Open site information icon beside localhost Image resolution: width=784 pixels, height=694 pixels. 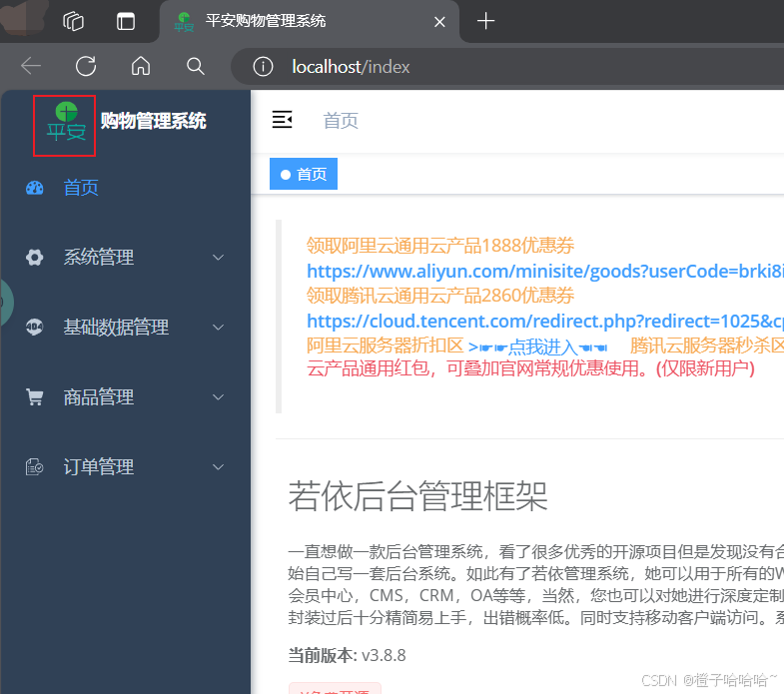tap(263, 67)
